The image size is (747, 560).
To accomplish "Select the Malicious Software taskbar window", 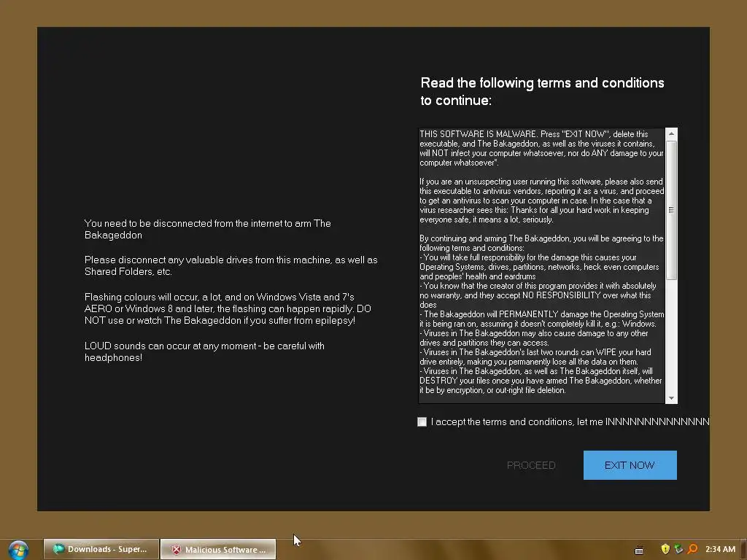I will click(218, 549).
